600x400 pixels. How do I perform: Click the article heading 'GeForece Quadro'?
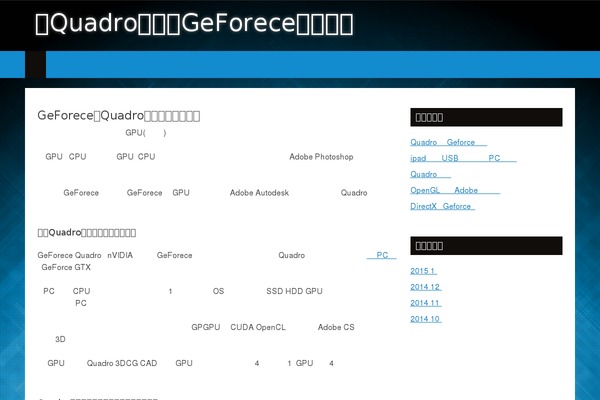coord(119,116)
